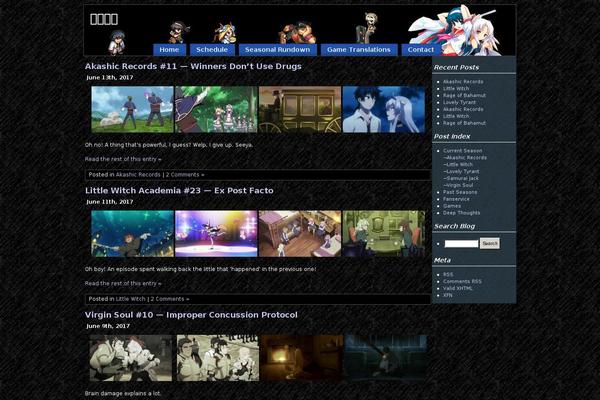Open Little Witch green parlor room thumbnail
The image size is (600, 400).
point(384,234)
